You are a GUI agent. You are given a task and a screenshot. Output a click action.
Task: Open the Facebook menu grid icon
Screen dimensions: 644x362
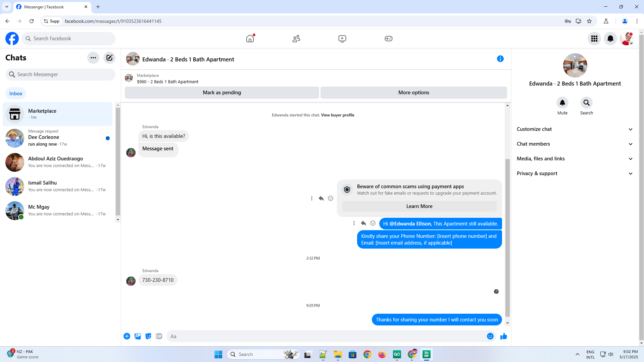point(594,39)
